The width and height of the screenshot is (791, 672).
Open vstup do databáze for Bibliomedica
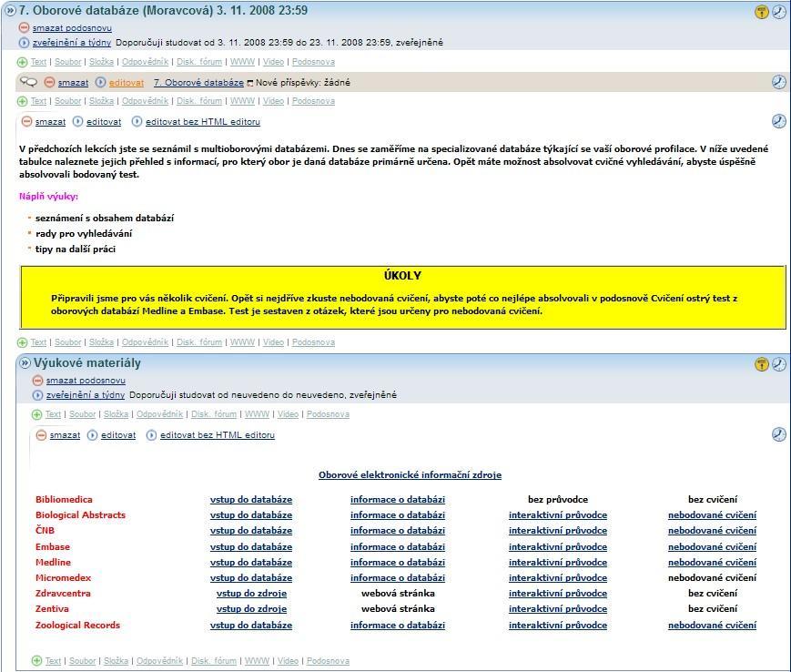(251, 500)
